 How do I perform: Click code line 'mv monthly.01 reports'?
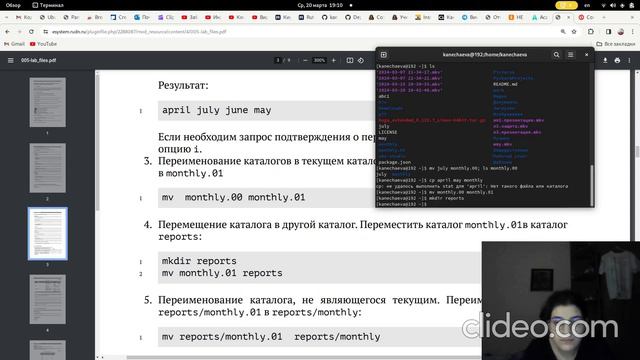tap(222, 273)
